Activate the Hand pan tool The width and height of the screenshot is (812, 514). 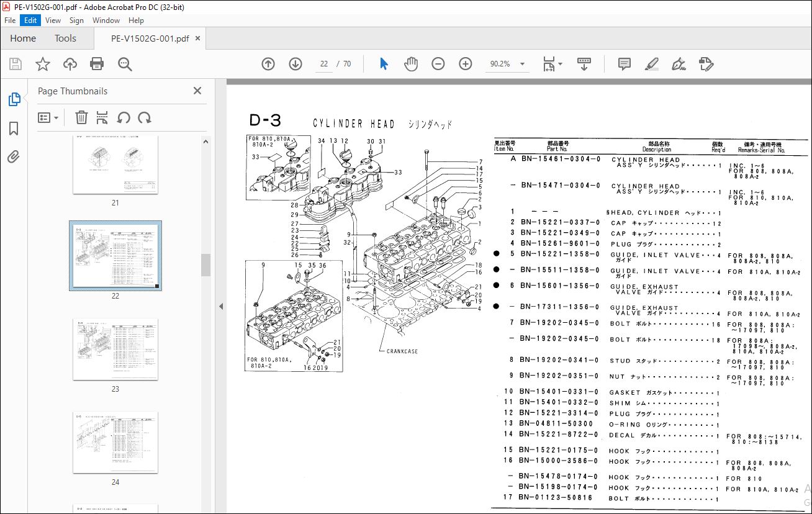[411, 64]
